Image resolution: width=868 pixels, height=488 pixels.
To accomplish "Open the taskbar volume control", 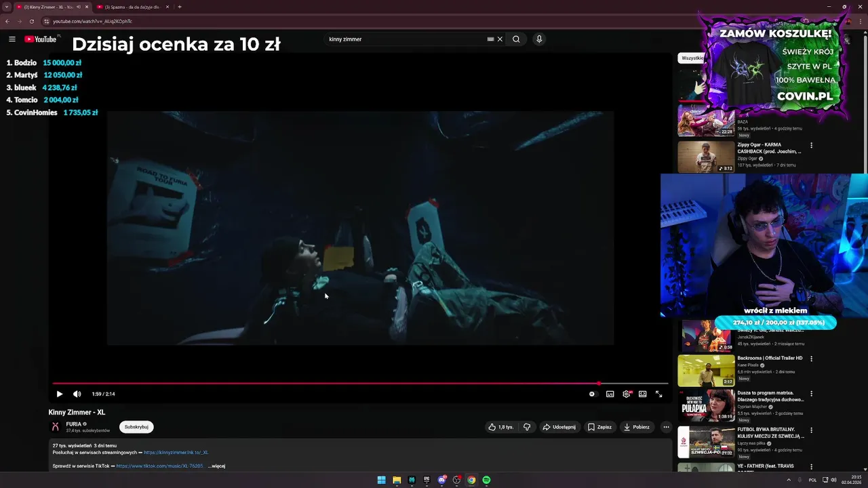I will 833,480.
